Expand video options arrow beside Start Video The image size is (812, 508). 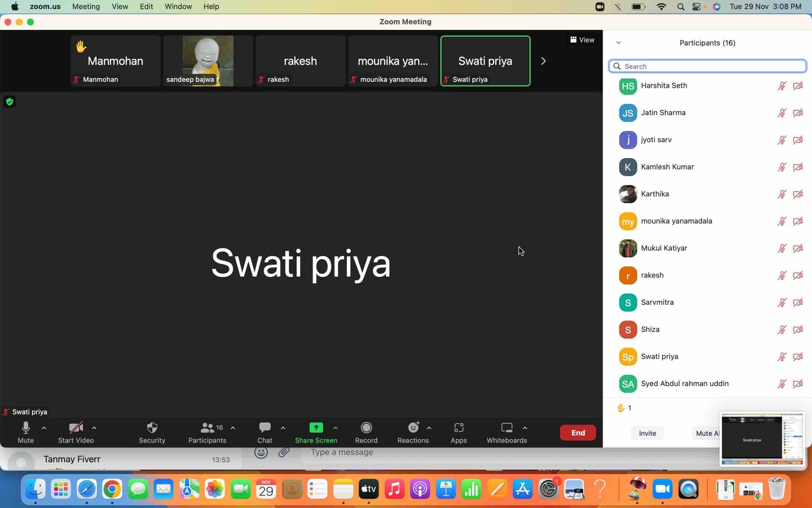[94, 428]
